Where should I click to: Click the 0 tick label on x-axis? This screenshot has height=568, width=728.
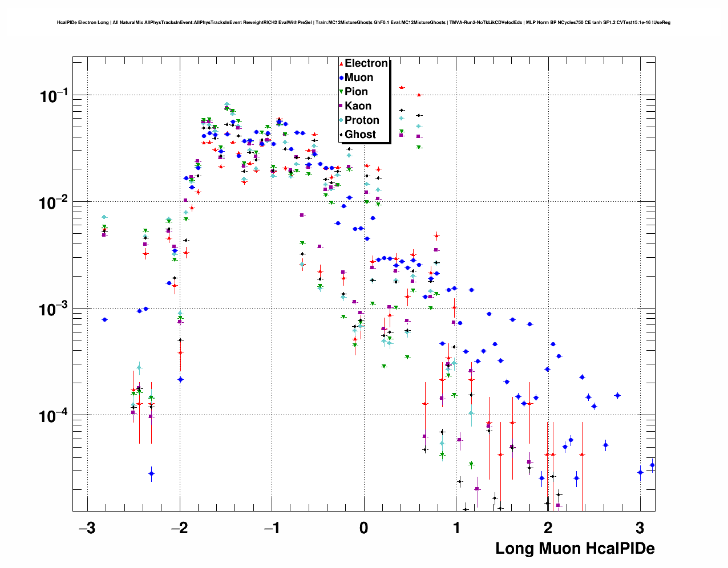tap(364, 528)
